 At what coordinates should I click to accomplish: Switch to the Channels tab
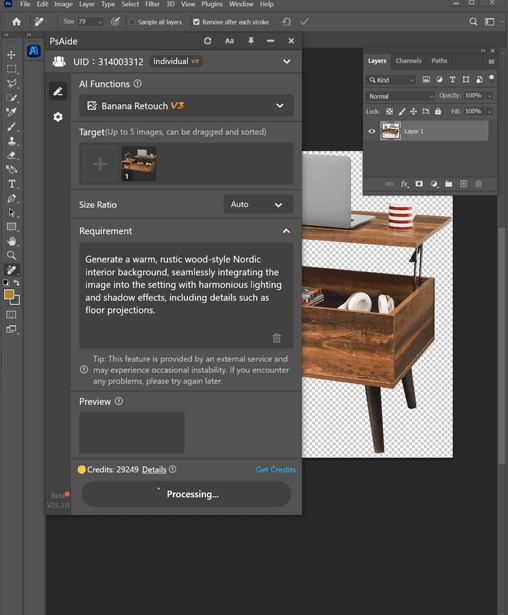pyautogui.click(x=408, y=61)
